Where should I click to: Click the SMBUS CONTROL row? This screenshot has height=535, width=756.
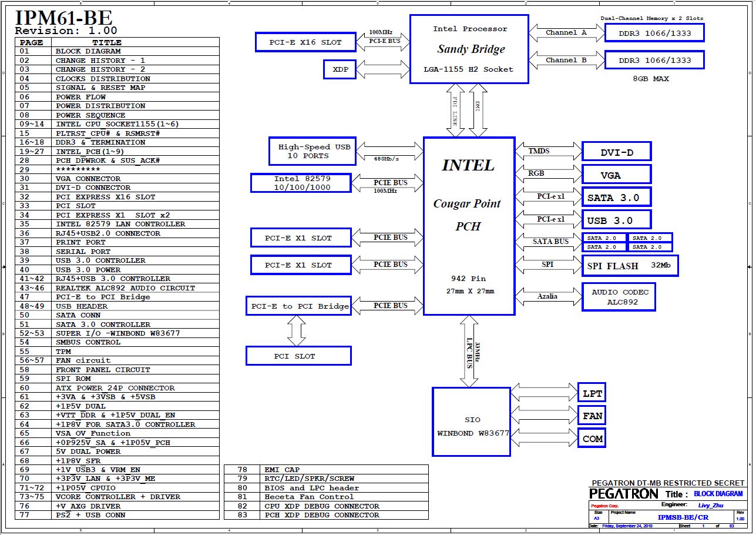point(117,342)
